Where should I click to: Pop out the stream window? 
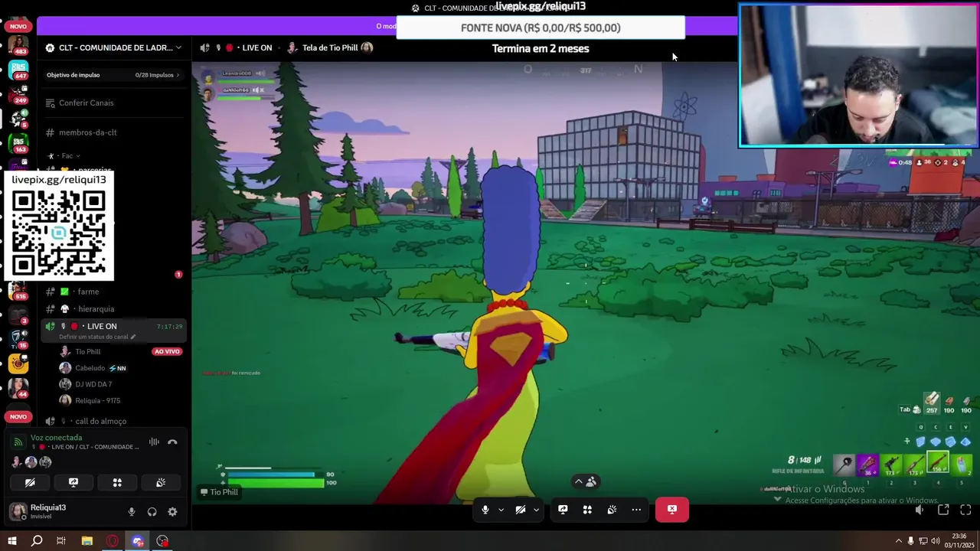[943, 510]
